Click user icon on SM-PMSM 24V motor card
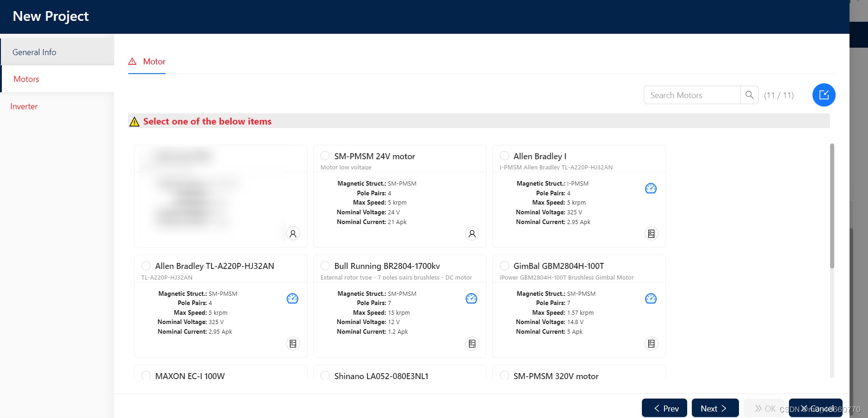The width and height of the screenshot is (868, 418). pos(472,234)
